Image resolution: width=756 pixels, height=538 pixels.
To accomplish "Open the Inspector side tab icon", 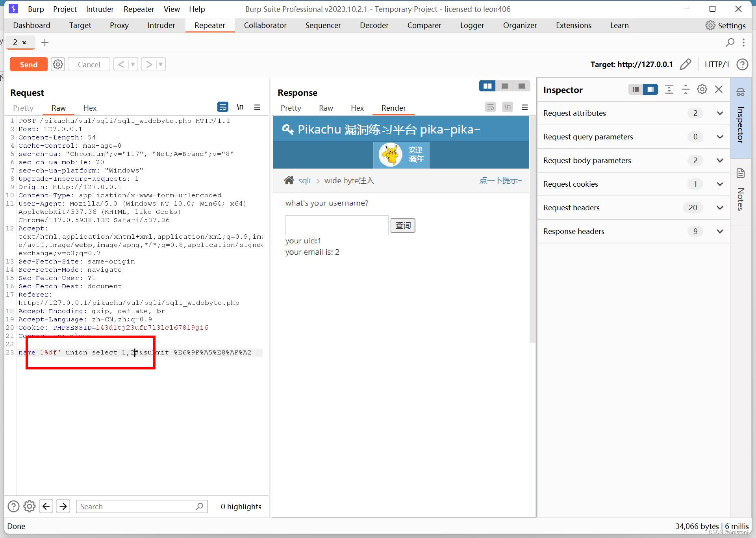I will coord(741,92).
